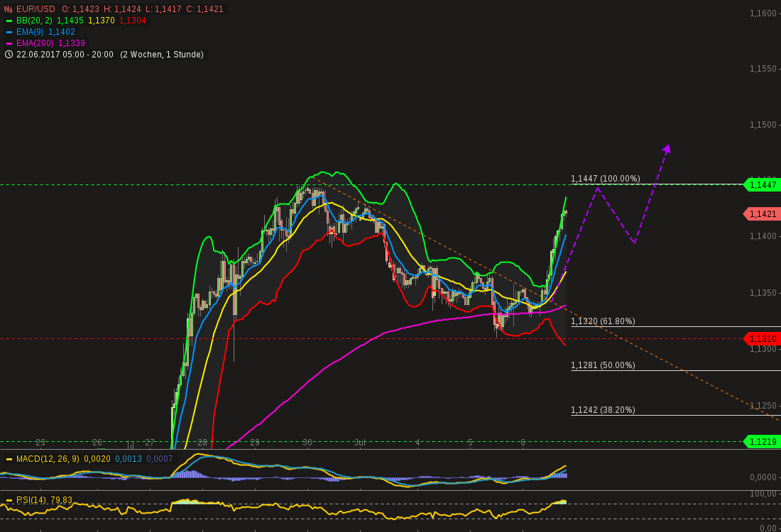
Task: Click the EMA(200) indicator label
Action: [35, 43]
